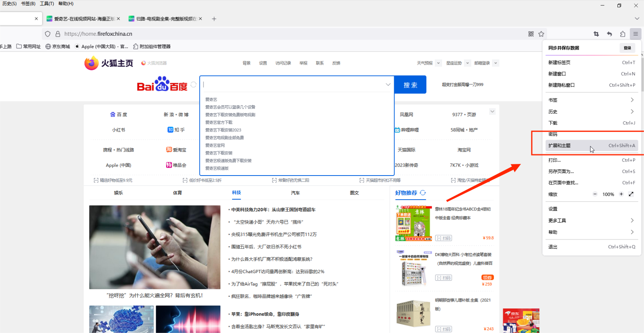
Task: Open the 京东商城 bookmark
Action: (x=58, y=47)
